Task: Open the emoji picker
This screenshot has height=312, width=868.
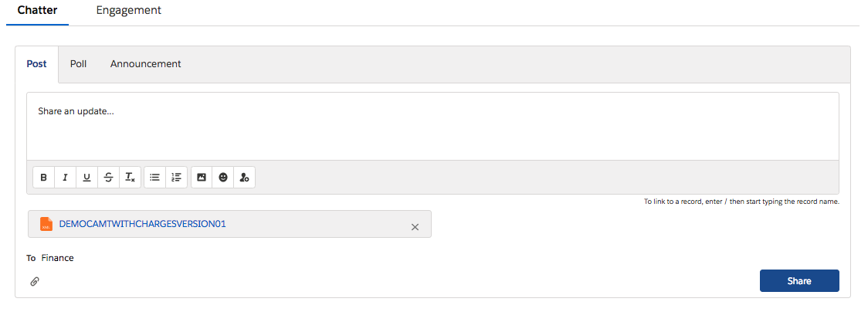Action: 223,178
